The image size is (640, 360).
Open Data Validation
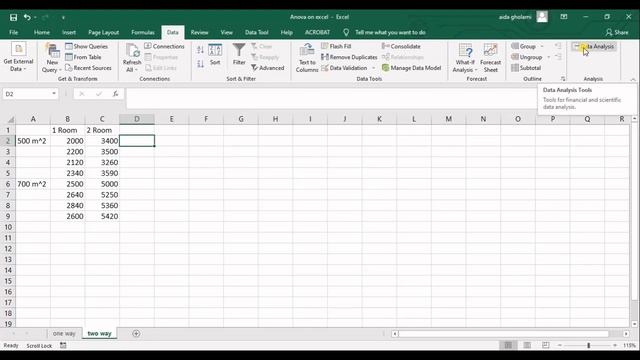pyautogui.click(x=344, y=68)
